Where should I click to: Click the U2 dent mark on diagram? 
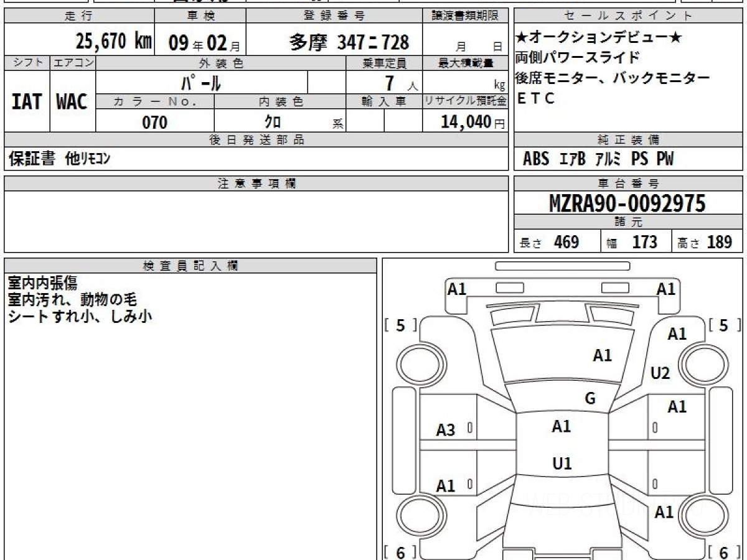tap(660, 373)
